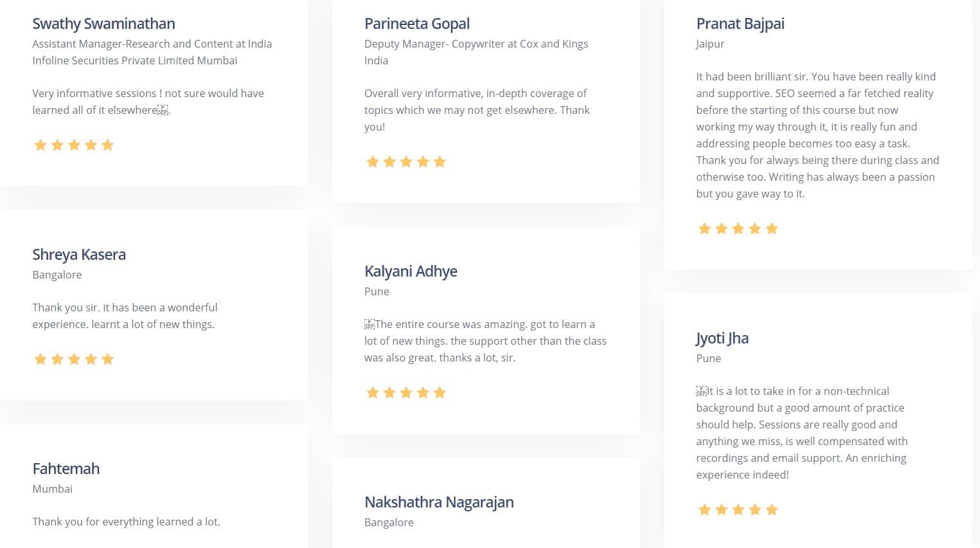Click second star in Swathy Swaminathan's rating

coord(57,145)
